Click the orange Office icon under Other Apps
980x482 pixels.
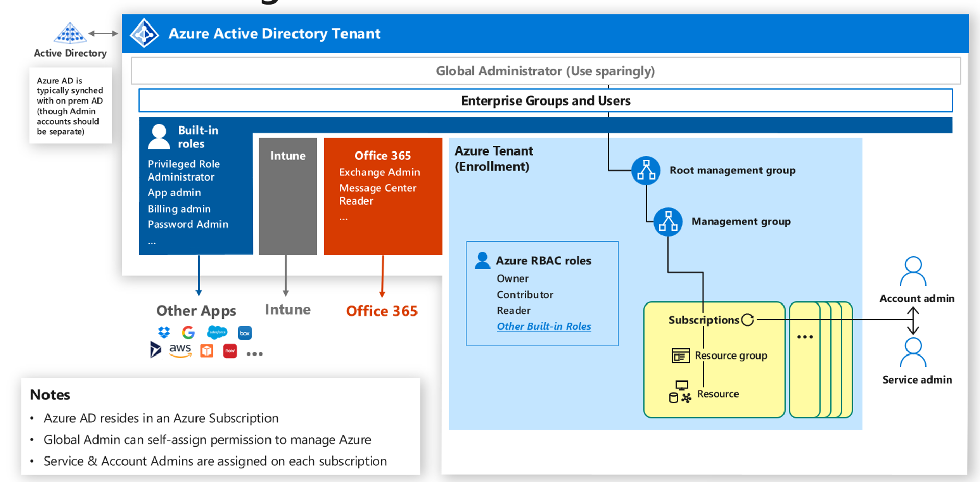click(207, 351)
